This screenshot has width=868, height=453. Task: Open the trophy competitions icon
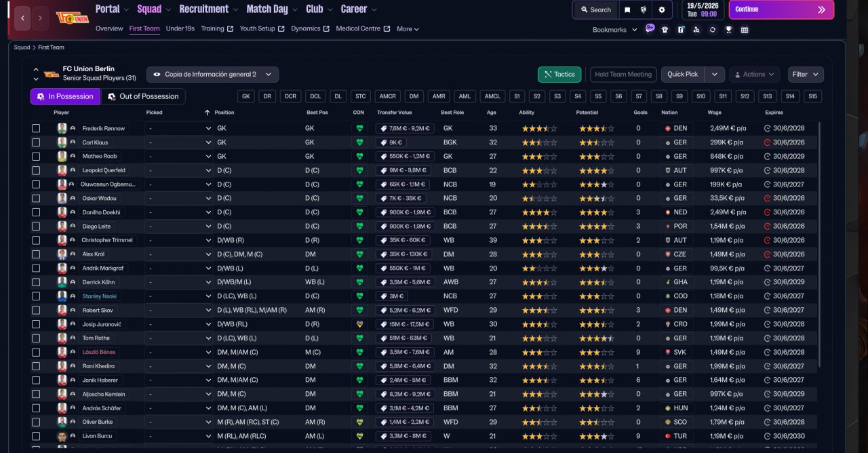pos(728,30)
